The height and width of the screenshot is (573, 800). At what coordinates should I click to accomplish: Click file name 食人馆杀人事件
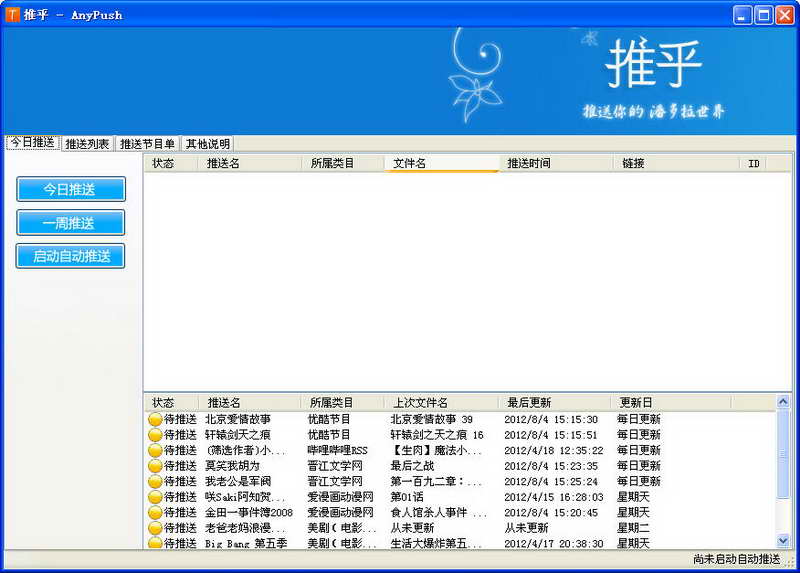438,512
